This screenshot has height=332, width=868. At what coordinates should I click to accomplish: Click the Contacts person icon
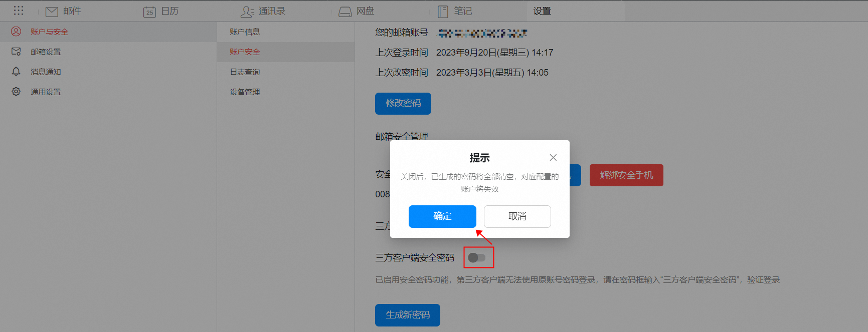coord(247,12)
